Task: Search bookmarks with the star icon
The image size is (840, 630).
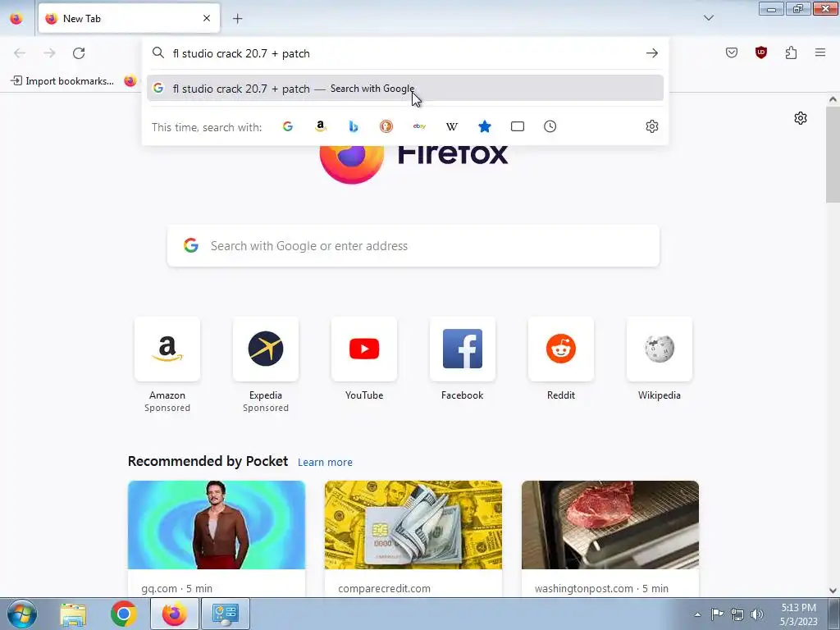Action: pos(484,126)
